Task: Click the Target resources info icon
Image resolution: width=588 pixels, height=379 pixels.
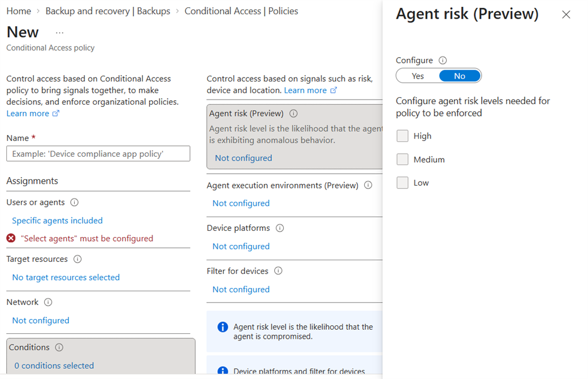Action: coord(77,259)
